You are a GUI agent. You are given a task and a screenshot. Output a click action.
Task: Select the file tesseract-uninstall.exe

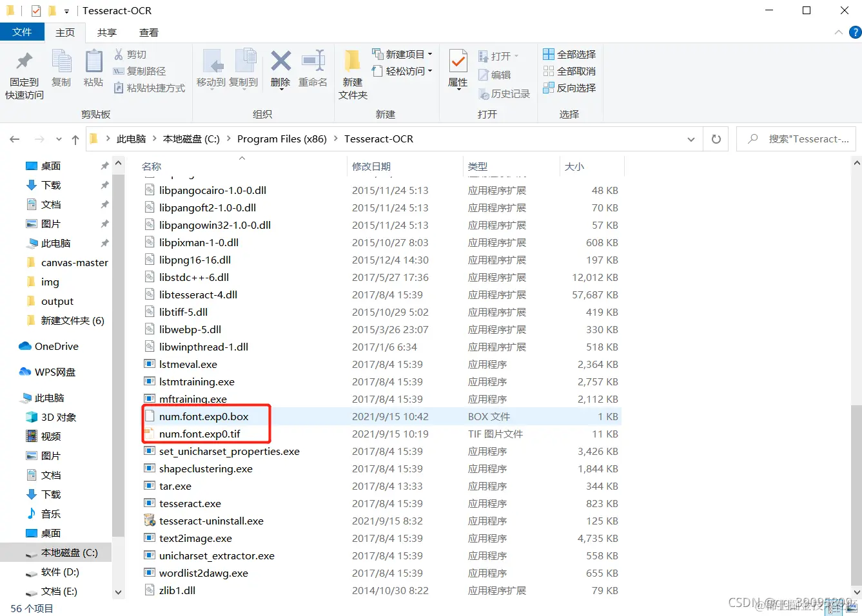211,521
